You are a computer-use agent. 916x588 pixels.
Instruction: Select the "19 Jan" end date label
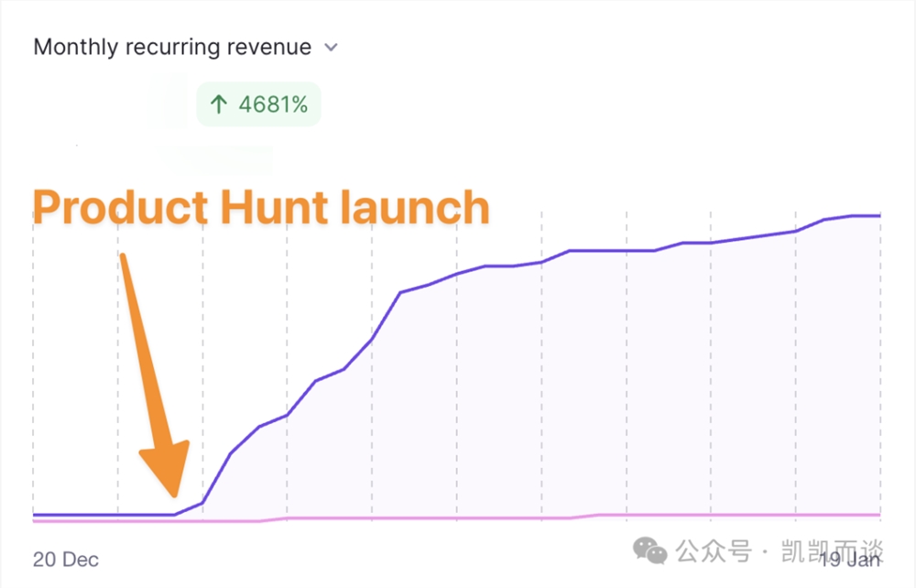[849, 560]
